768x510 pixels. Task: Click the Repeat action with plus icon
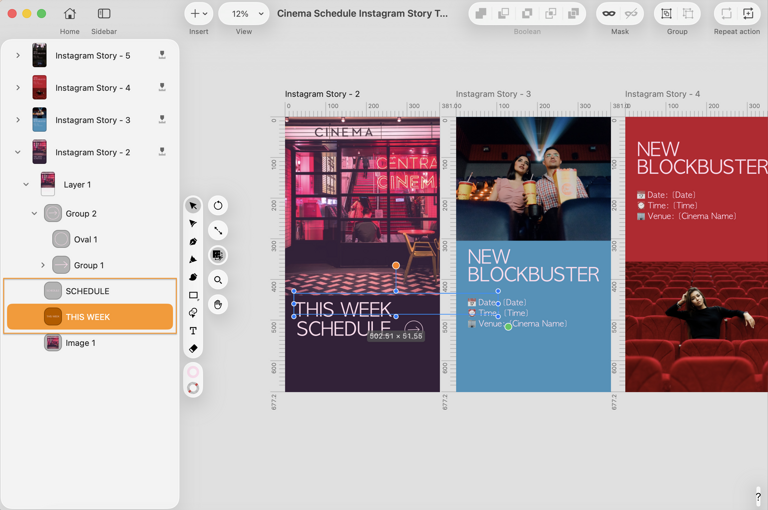tap(748, 14)
